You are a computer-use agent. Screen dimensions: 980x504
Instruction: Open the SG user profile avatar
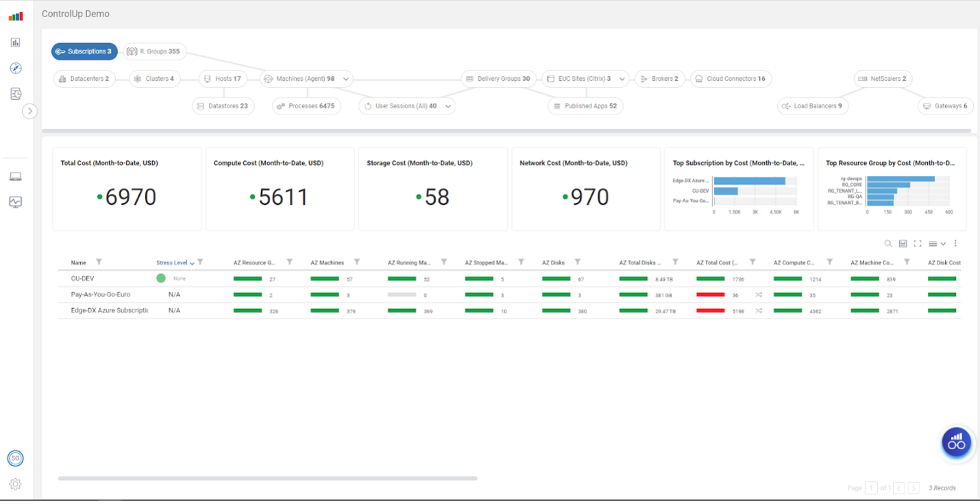pyautogui.click(x=15, y=458)
